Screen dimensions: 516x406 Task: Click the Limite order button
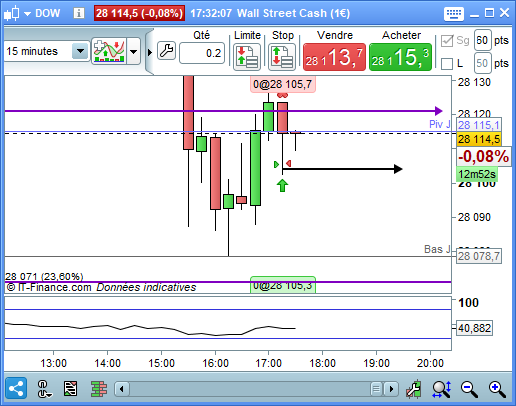click(247, 57)
